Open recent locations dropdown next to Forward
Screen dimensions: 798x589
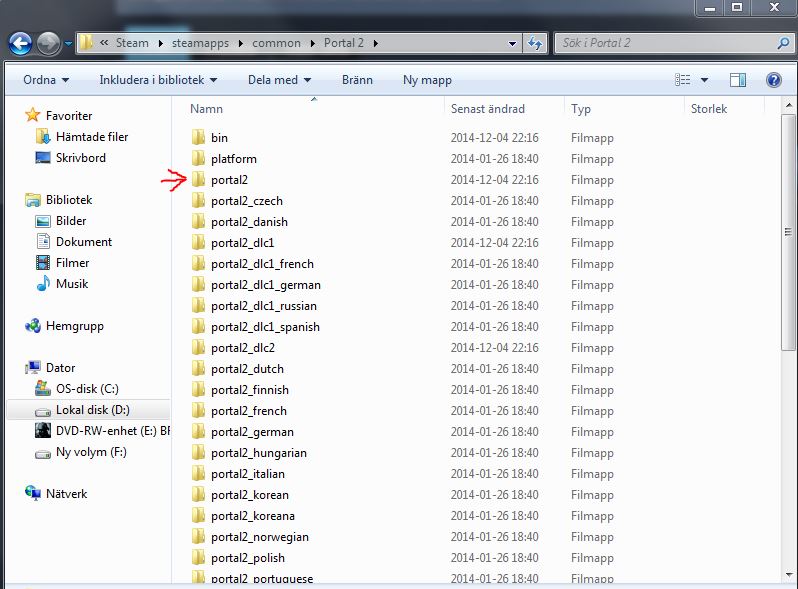coord(68,44)
